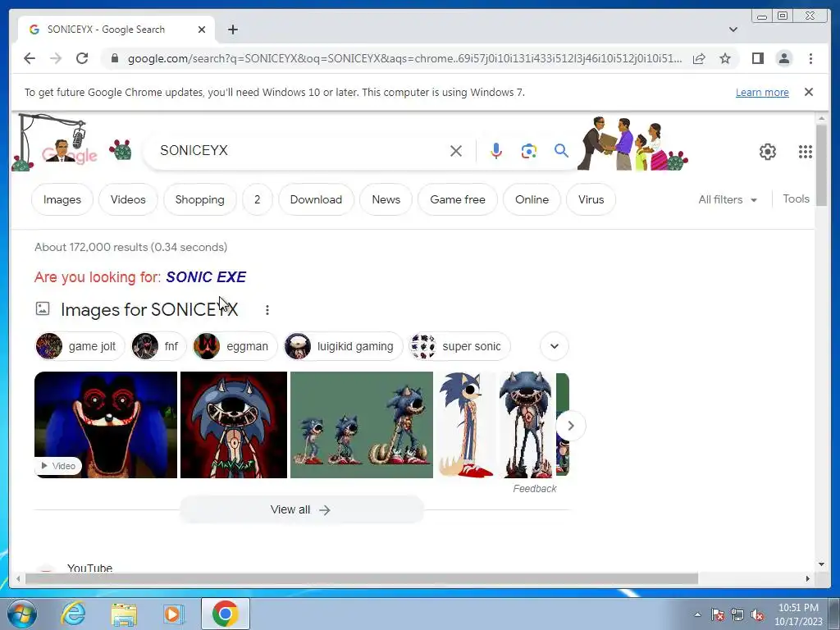This screenshot has height=630, width=840.
Task: Select the '2' filter chip
Action: [x=257, y=199]
